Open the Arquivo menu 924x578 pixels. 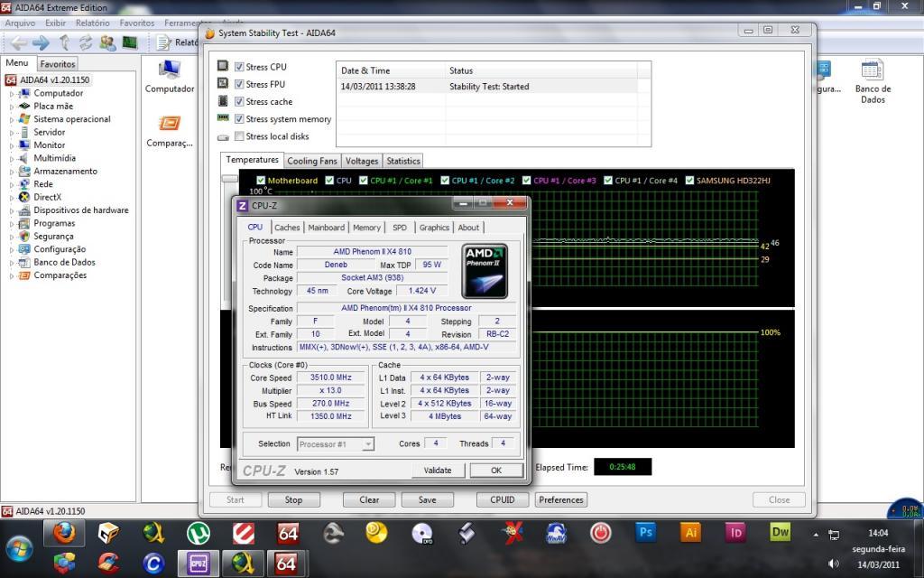[20, 23]
